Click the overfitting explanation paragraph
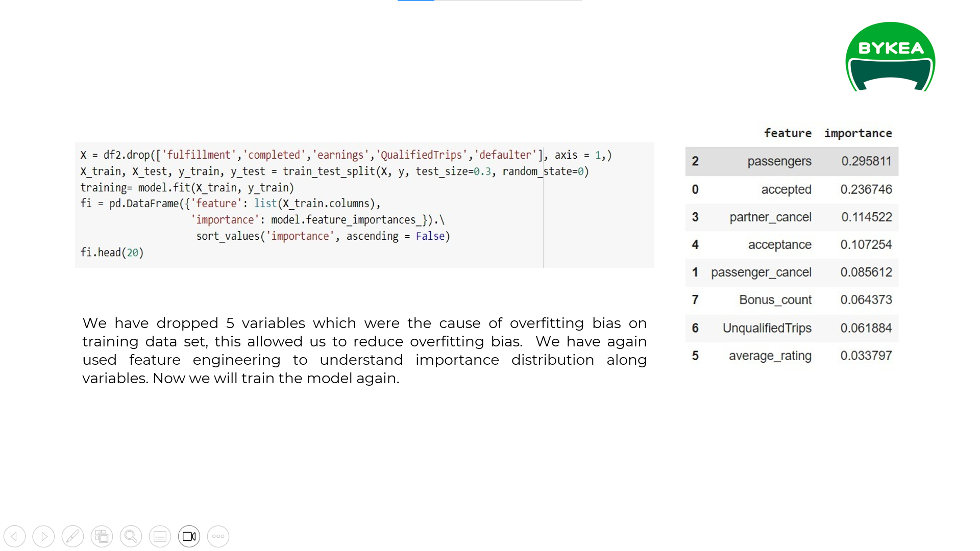980x551 pixels. (364, 350)
